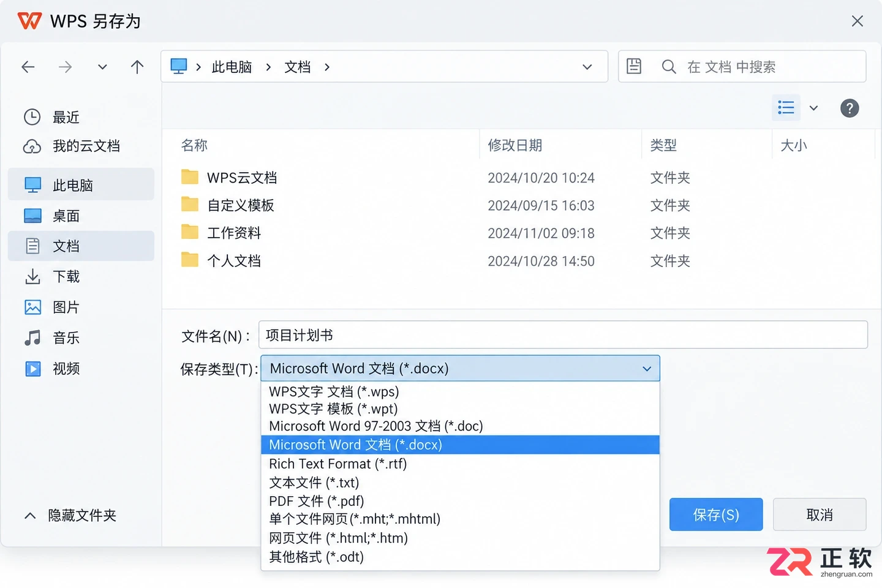The image size is (882, 588).
Task: Open 下载 in the sidebar
Action: click(x=81, y=276)
